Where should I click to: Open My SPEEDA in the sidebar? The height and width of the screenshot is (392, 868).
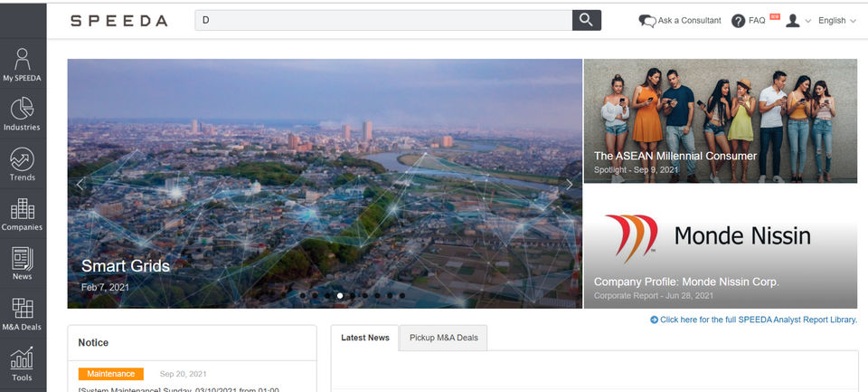click(22, 65)
